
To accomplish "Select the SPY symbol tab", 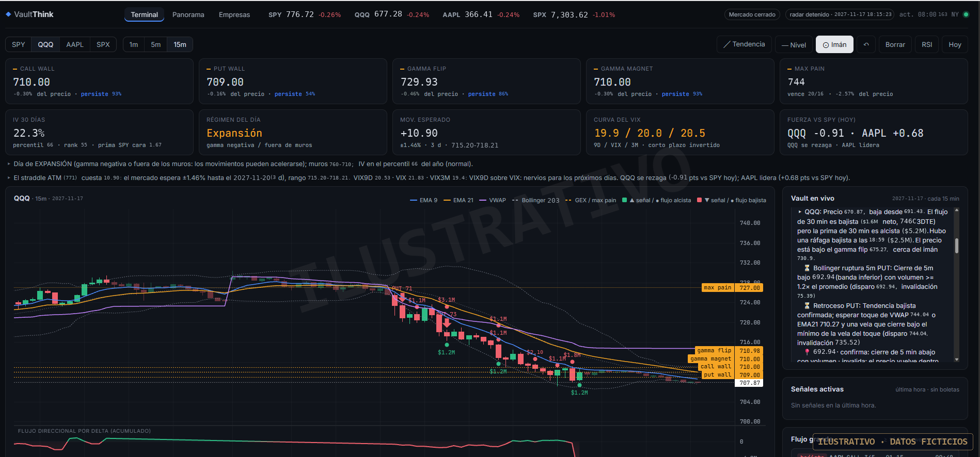I will tap(19, 45).
